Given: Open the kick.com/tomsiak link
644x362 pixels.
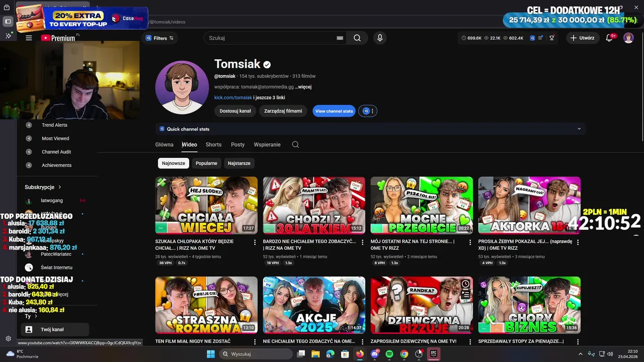Looking at the screenshot, I should point(233,98).
